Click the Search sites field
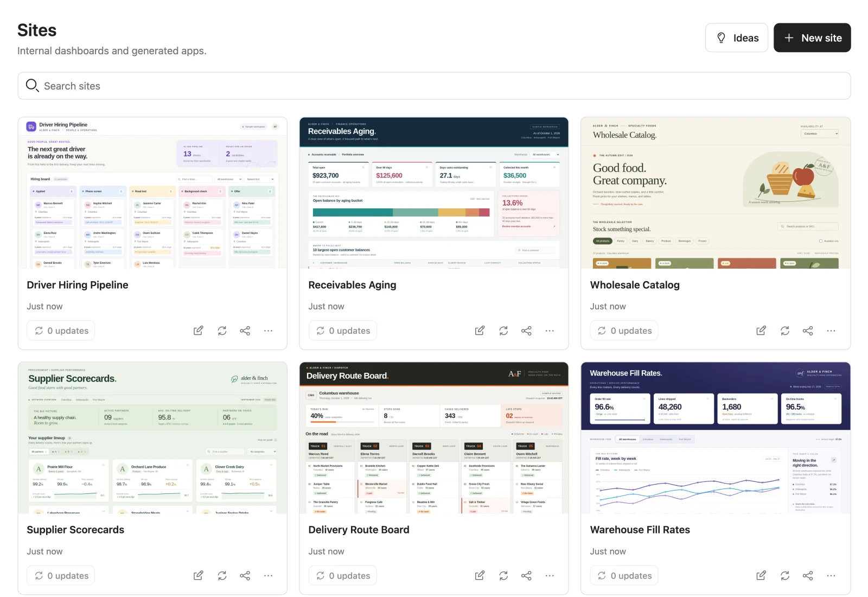This screenshot has width=868, height=597. pyautogui.click(x=434, y=86)
